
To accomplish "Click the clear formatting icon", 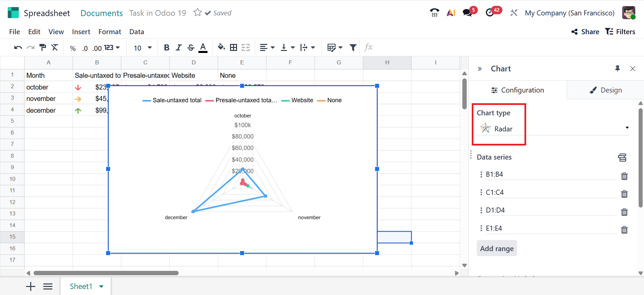I will (55, 48).
